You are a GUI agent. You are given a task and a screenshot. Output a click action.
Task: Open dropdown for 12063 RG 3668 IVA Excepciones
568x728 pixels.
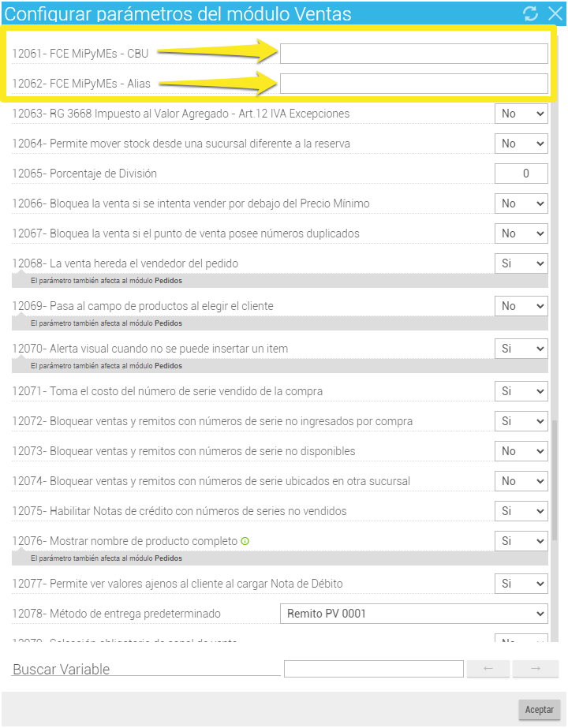[x=521, y=114]
